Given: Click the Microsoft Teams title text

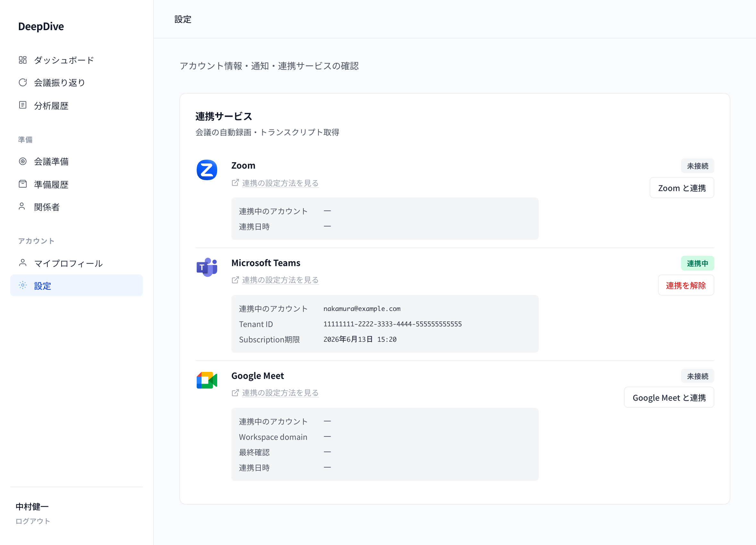Looking at the screenshot, I should click(x=266, y=263).
